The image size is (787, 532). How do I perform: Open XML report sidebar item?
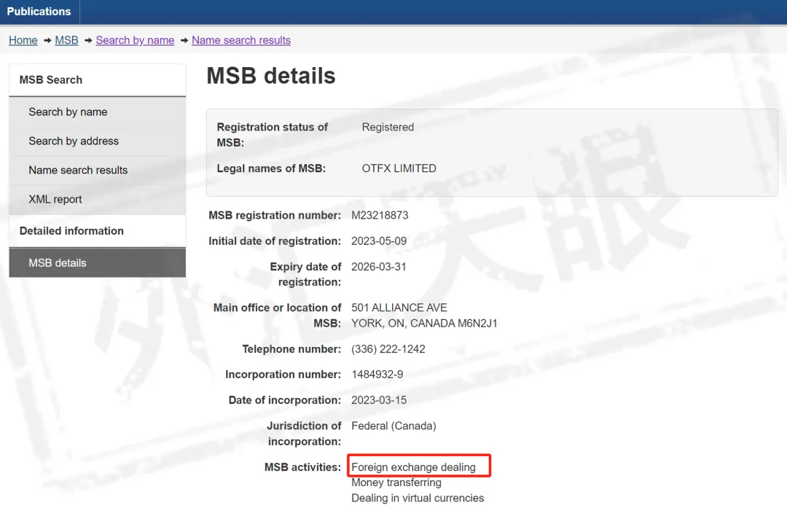[x=98, y=199]
